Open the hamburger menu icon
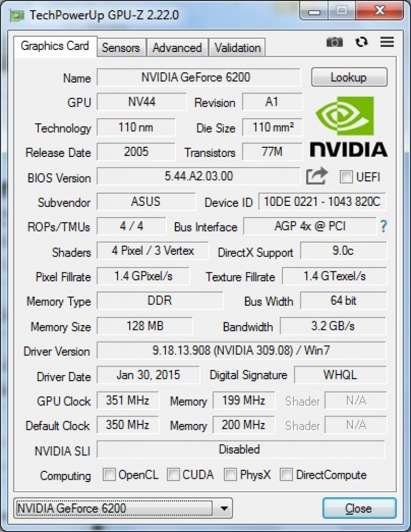Image resolution: width=411 pixels, height=532 pixels. pyautogui.click(x=387, y=41)
